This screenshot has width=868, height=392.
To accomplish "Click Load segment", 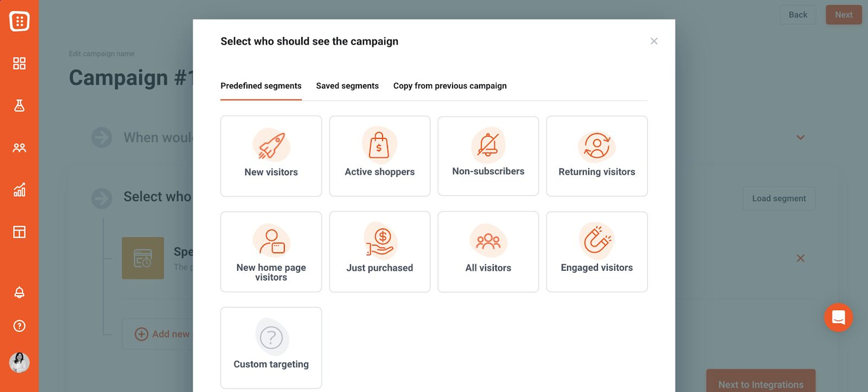I will click(x=779, y=198).
